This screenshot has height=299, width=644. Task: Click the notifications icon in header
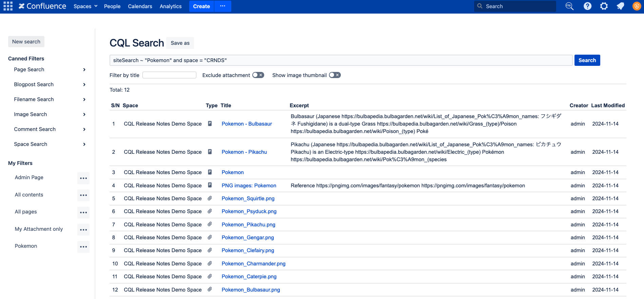point(620,6)
